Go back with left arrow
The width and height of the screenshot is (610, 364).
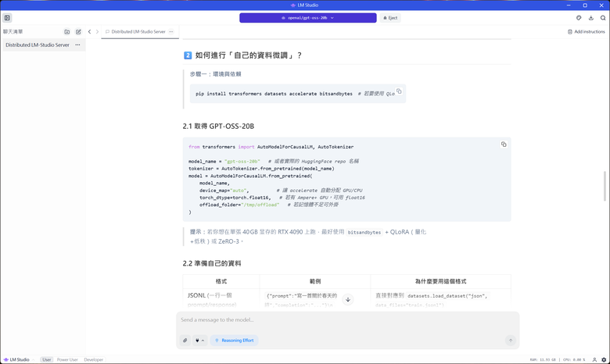pyautogui.click(x=89, y=32)
